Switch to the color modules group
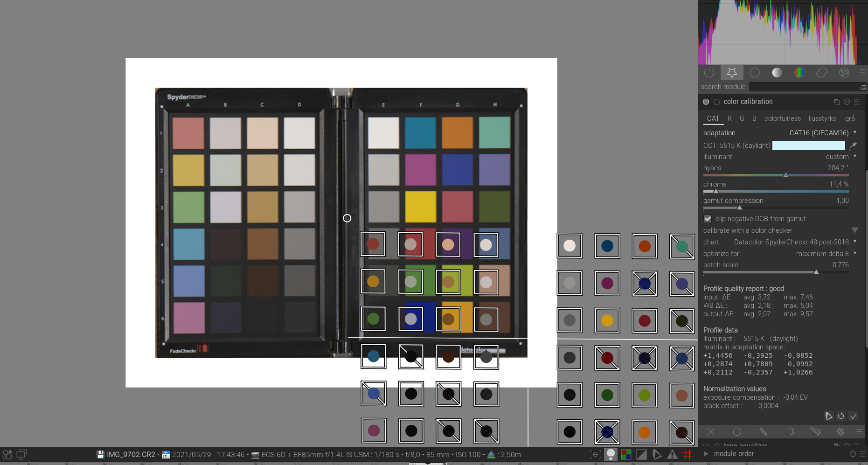This screenshot has width=868, height=465. click(799, 73)
